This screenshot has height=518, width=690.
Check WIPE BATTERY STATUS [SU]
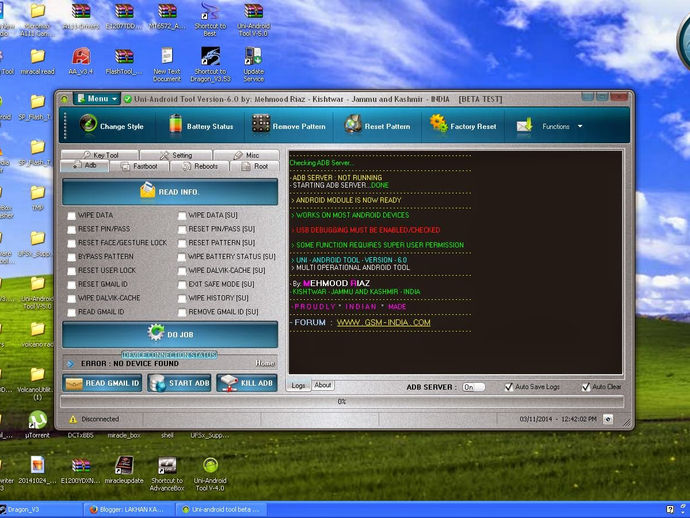click(x=182, y=257)
